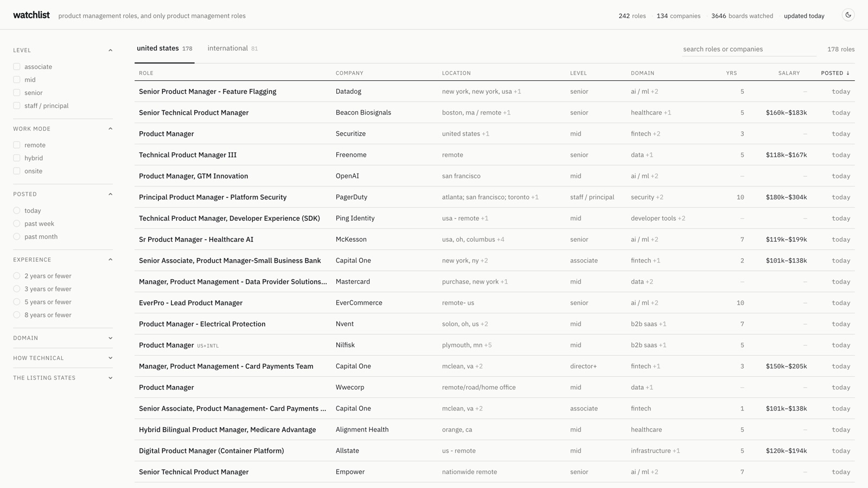The image size is (868, 488).
Task: Click the 'developer tools' domain cell
Action: point(658,219)
